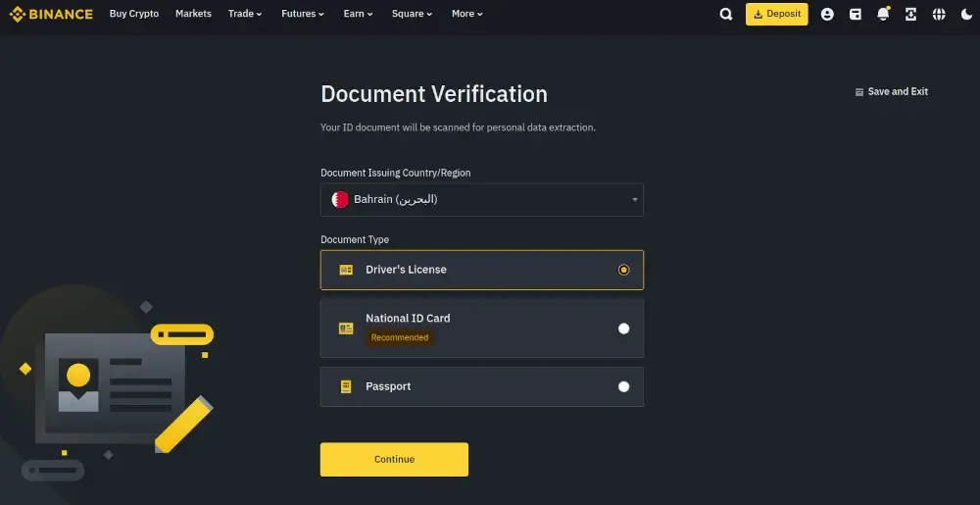This screenshot has width=980, height=505.
Task: Select the Driver's License radio button
Action: pyautogui.click(x=623, y=270)
